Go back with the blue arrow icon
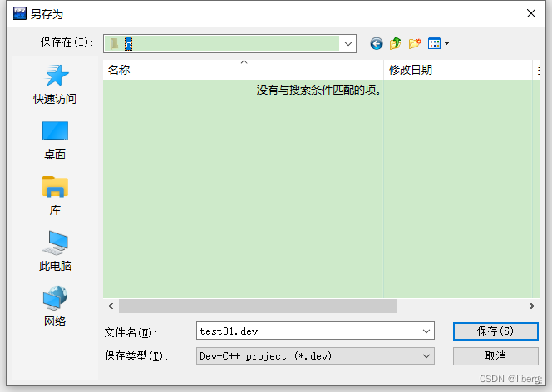This screenshot has height=392, width=552. pyautogui.click(x=377, y=43)
